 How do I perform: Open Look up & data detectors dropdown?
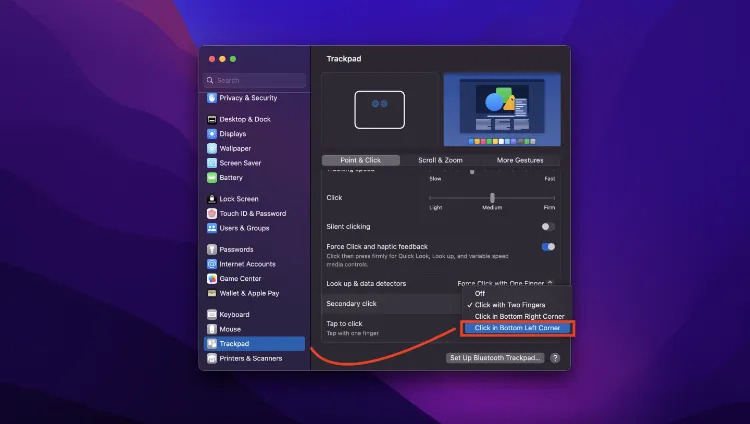505,283
